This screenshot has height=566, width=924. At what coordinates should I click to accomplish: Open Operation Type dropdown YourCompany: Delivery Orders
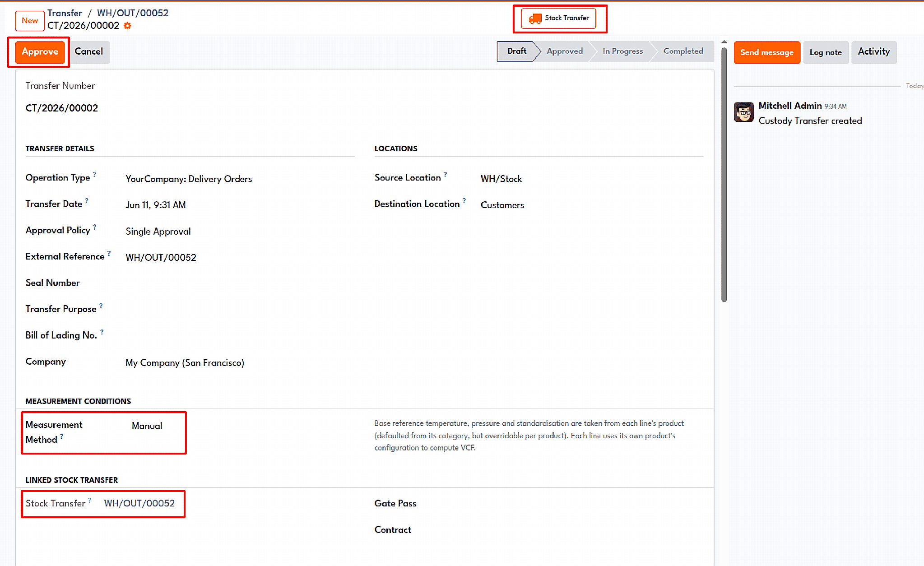189,179
